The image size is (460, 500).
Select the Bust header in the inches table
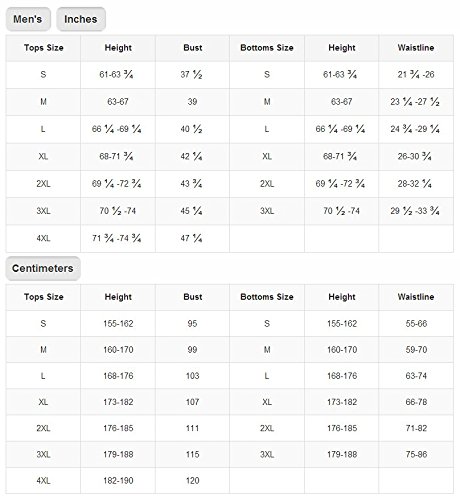[x=192, y=48]
